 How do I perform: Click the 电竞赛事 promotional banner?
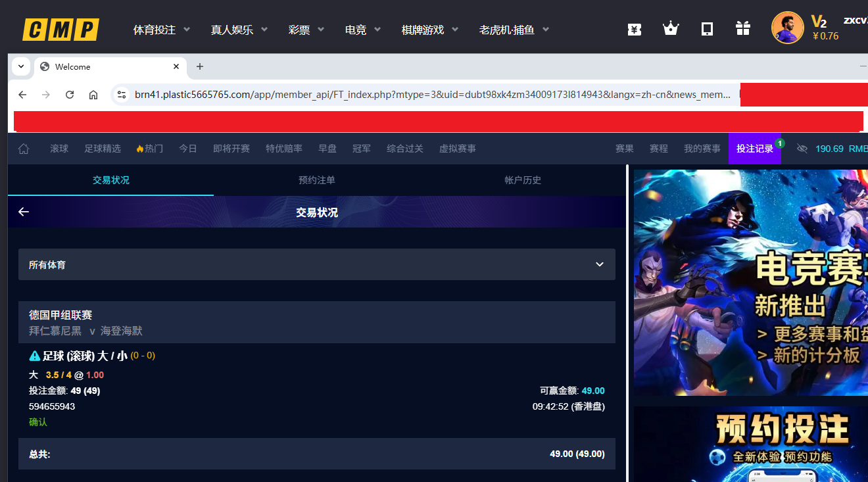point(751,283)
